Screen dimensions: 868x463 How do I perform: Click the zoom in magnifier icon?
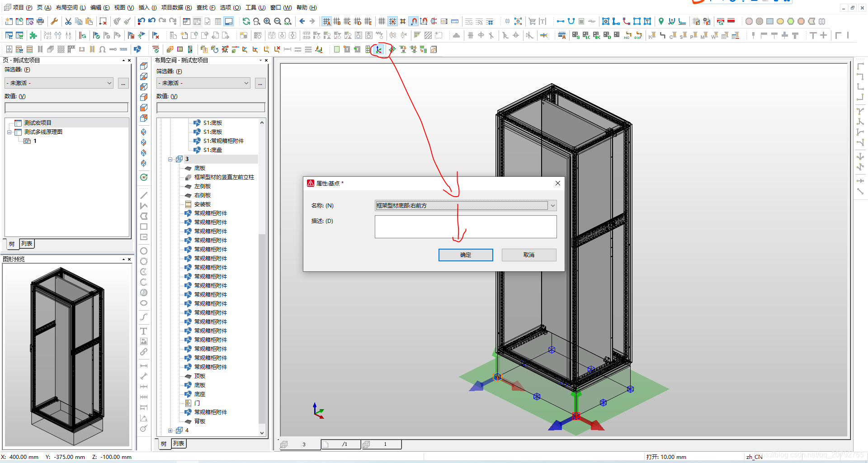(267, 21)
